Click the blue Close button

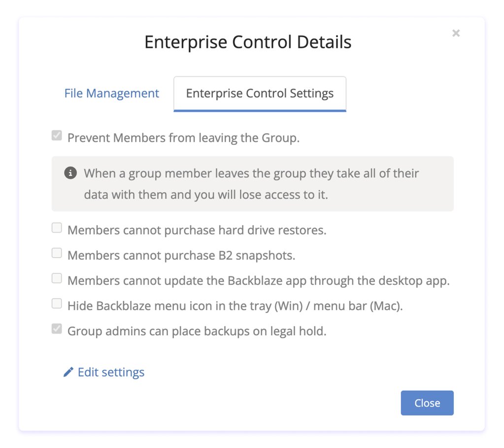coord(427,403)
